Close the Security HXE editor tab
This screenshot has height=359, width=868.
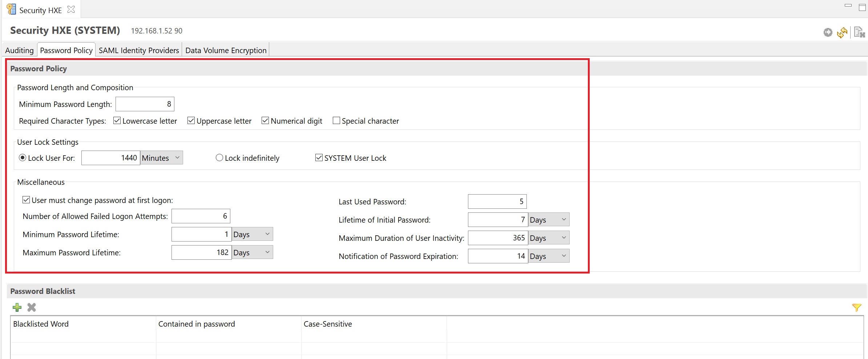[x=71, y=10]
